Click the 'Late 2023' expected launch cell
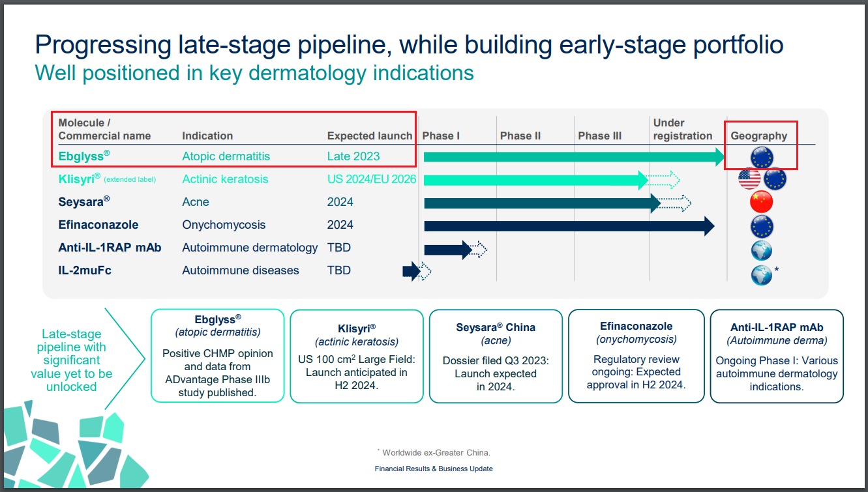The width and height of the screenshot is (868, 492). pos(353,156)
